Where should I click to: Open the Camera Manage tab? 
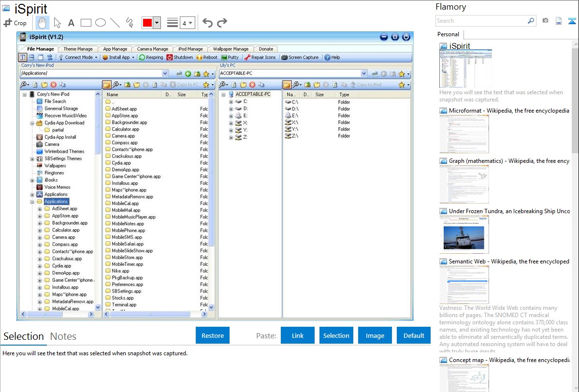(153, 49)
